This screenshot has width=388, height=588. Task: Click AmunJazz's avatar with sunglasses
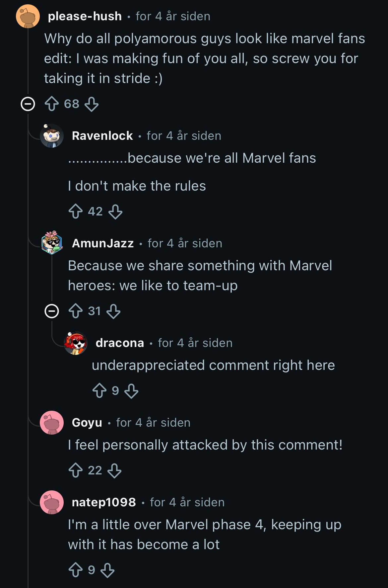point(52,242)
